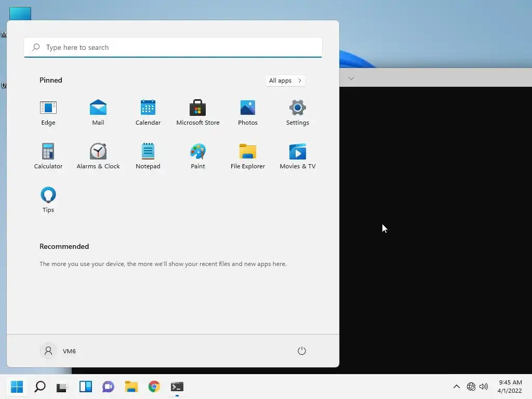Open the Calculator app
532x399 pixels.
pyautogui.click(x=48, y=156)
